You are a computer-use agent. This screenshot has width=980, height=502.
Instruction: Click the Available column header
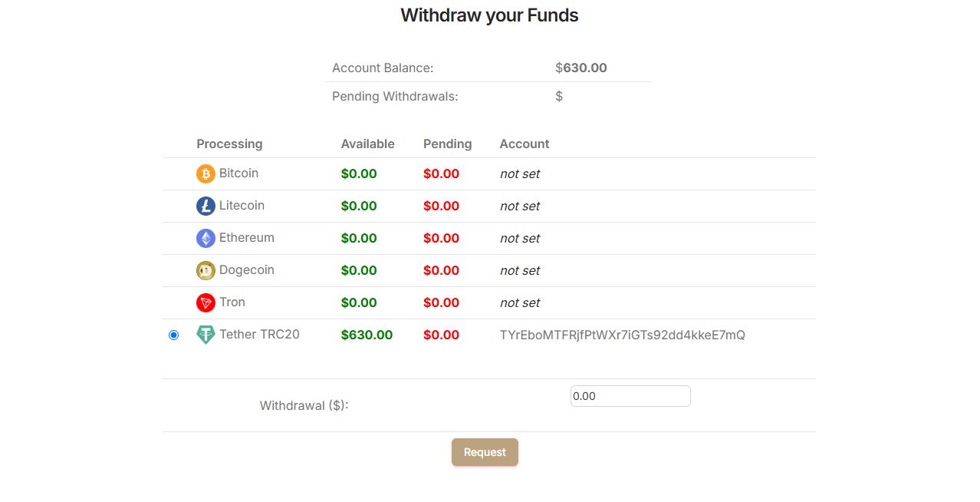tap(368, 144)
